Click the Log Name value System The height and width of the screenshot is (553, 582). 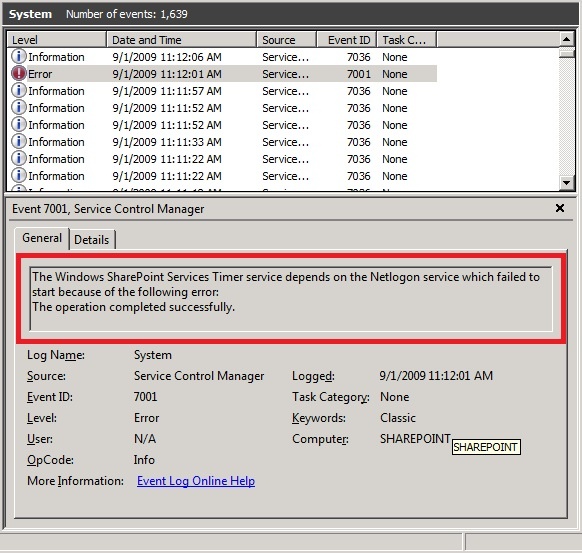click(x=153, y=355)
